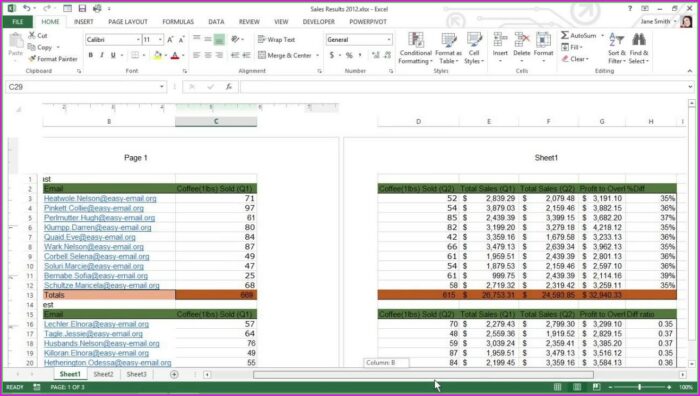Click the AutoSum sigma button
This screenshot has height=396, width=700.
pyautogui.click(x=579, y=35)
